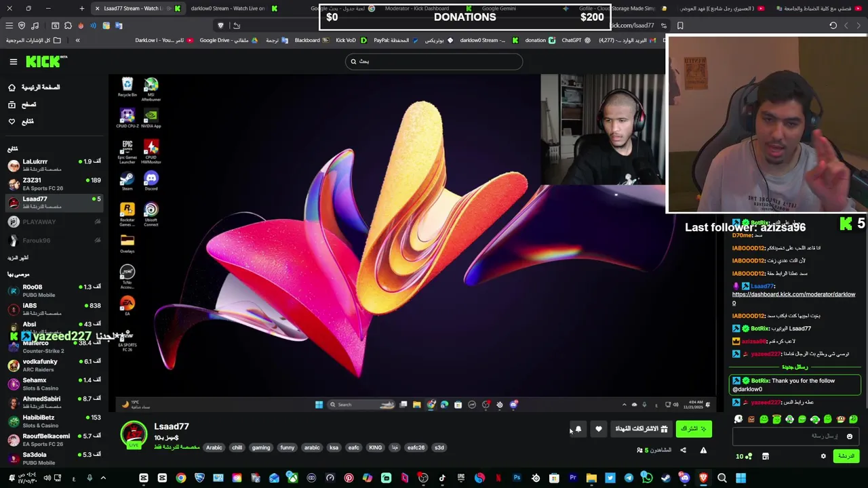Click the green اشترك subscribe button
This screenshot has width=868, height=488.
(x=694, y=429)
